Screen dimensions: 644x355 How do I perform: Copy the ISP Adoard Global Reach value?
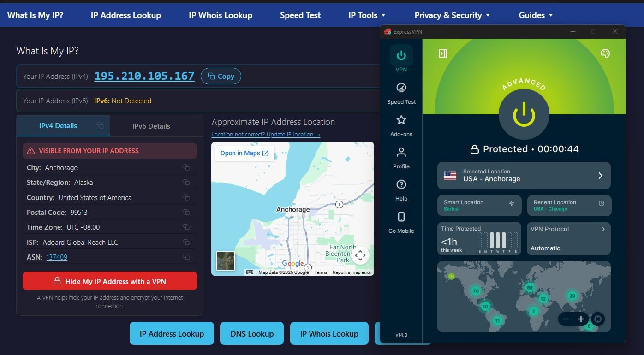click(186, 242)
